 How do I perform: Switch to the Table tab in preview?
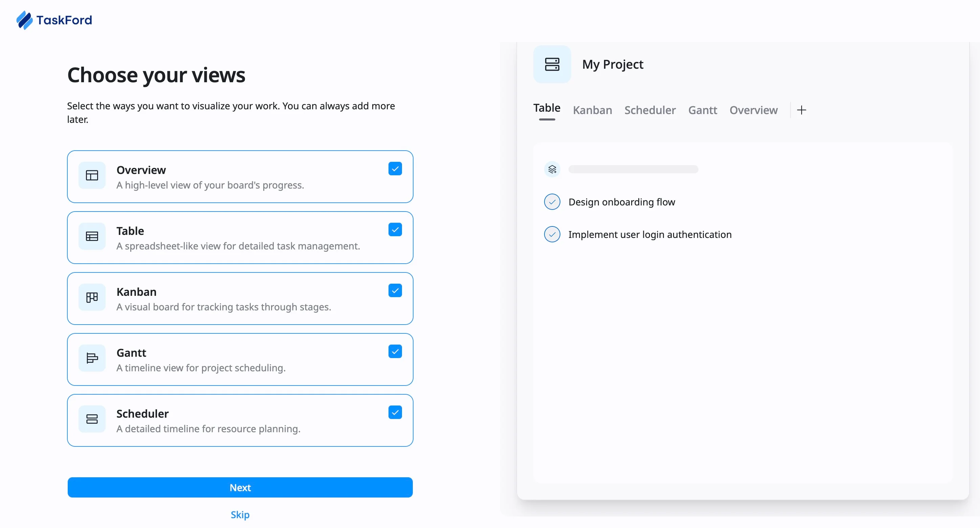tap(547, 108)
